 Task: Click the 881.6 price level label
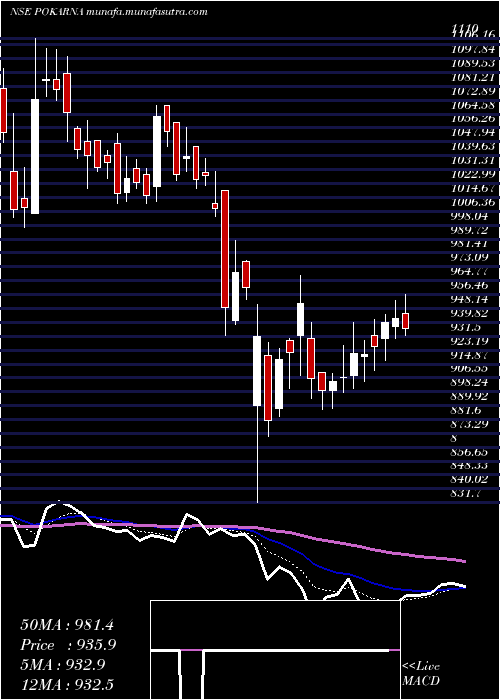[x=467, y=410]
